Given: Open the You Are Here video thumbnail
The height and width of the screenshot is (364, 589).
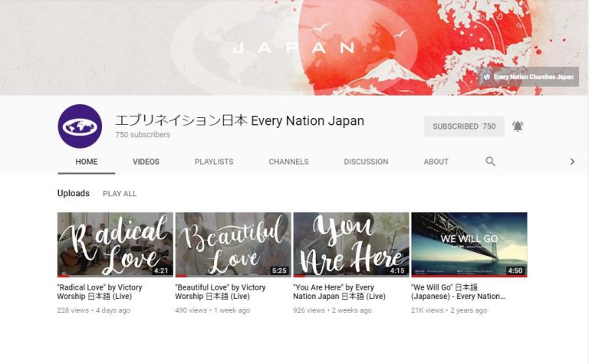Looking at the screenshot, I should [350, 244].
